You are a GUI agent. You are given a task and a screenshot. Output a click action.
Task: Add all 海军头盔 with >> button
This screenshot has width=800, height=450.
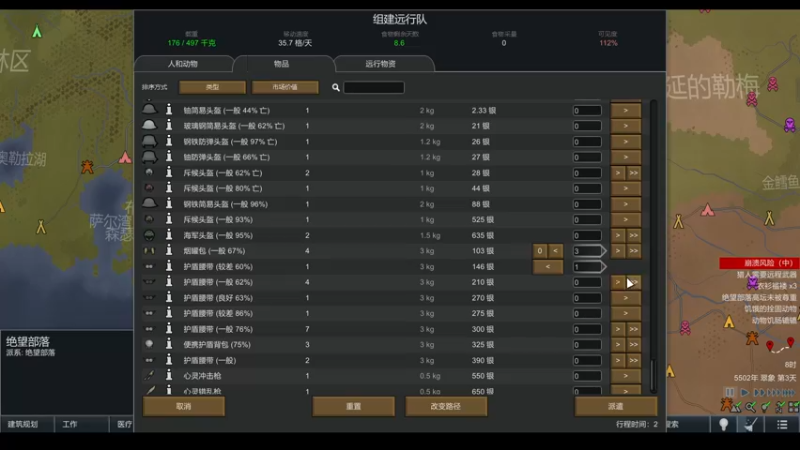pos(634,235)
